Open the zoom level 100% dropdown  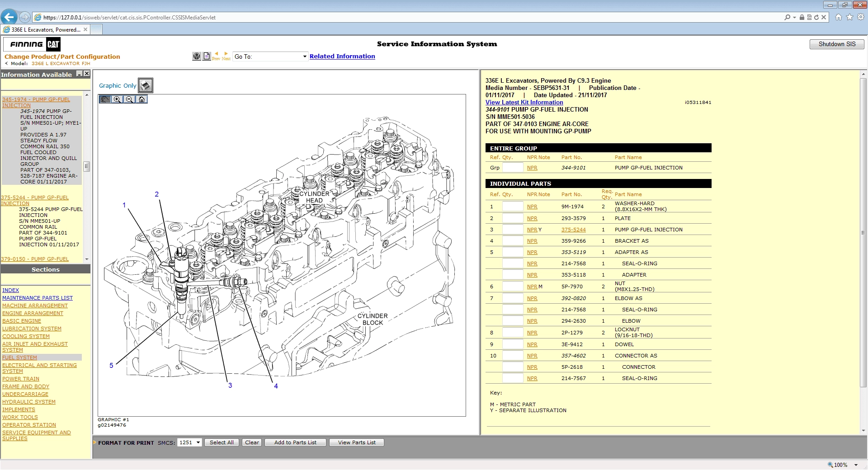(856, 465)
